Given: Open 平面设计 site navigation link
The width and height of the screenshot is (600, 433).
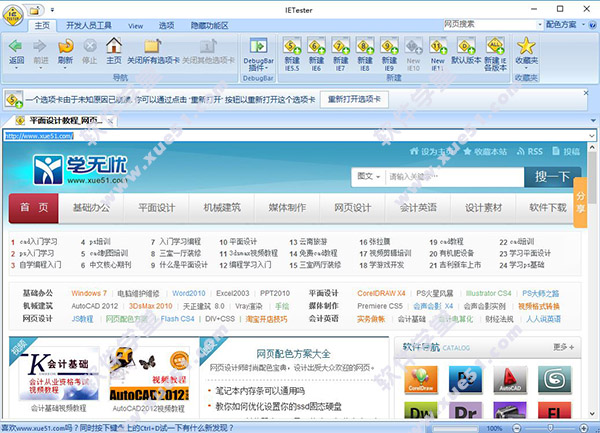Looking at the screenshot, I should 157,208.
